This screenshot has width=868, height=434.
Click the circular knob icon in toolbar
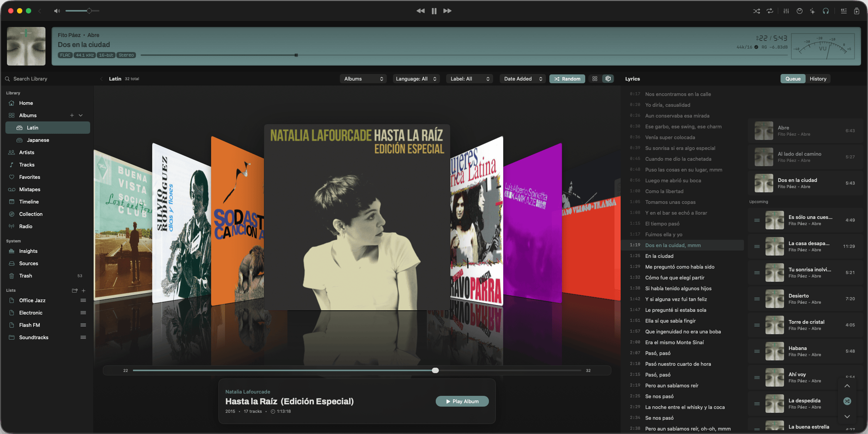800,11
